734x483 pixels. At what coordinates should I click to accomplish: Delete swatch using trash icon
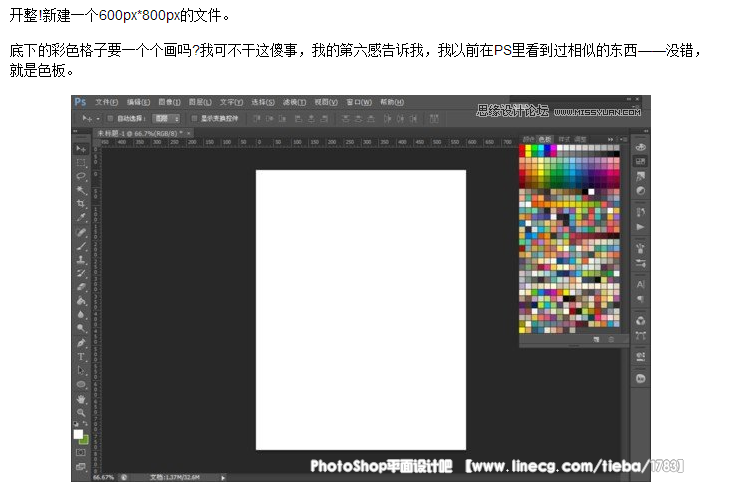[x=611, y=339]
